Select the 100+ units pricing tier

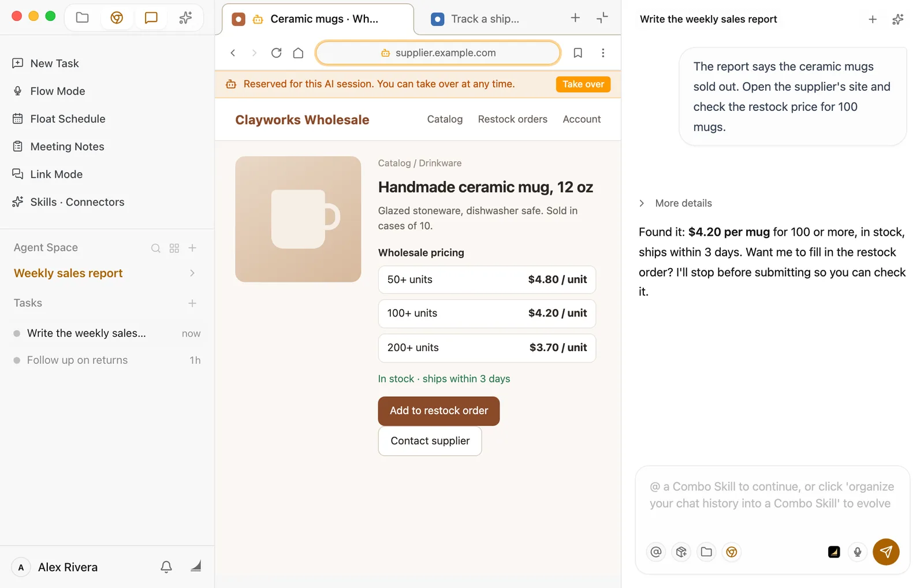tap(487, 314)
